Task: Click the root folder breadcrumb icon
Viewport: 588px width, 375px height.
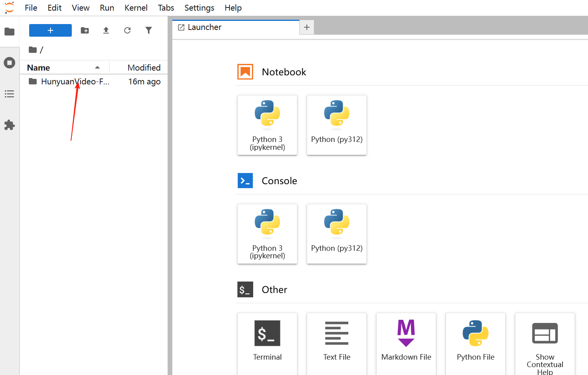Action: coord(33,50)
